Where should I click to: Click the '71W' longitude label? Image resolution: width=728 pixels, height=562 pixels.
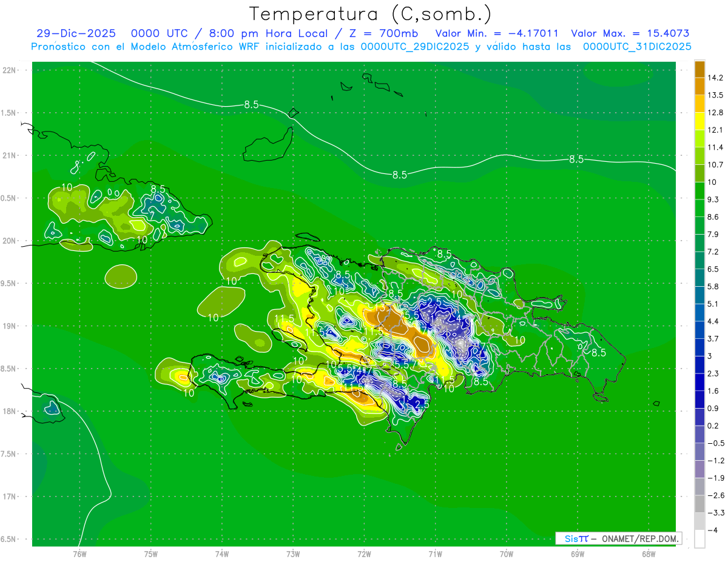(x=435, y=554)
